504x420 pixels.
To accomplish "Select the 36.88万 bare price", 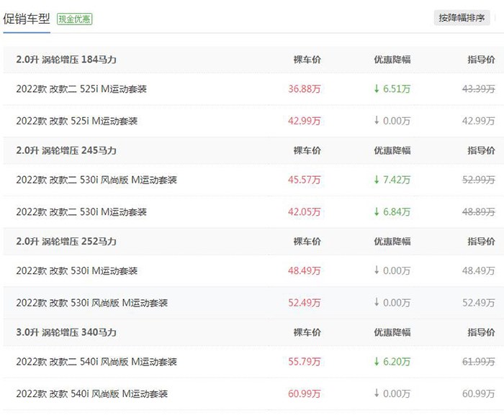I will 305,88.
